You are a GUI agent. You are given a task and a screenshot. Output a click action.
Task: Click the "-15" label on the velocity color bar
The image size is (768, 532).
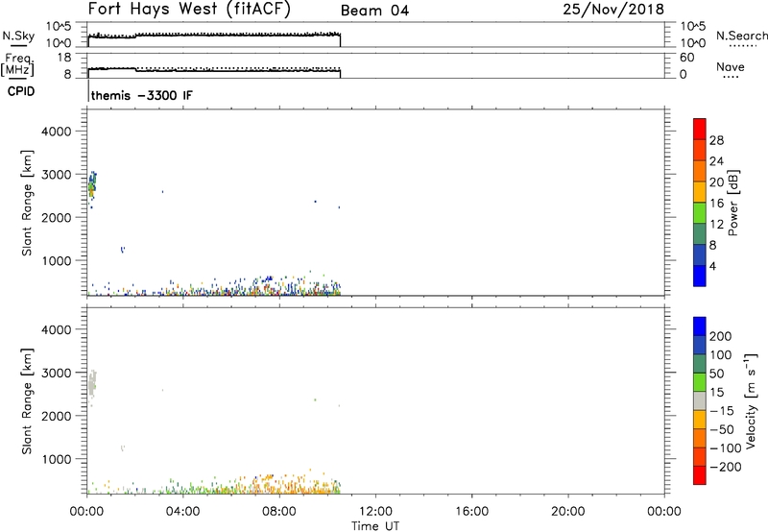[722, 411]
